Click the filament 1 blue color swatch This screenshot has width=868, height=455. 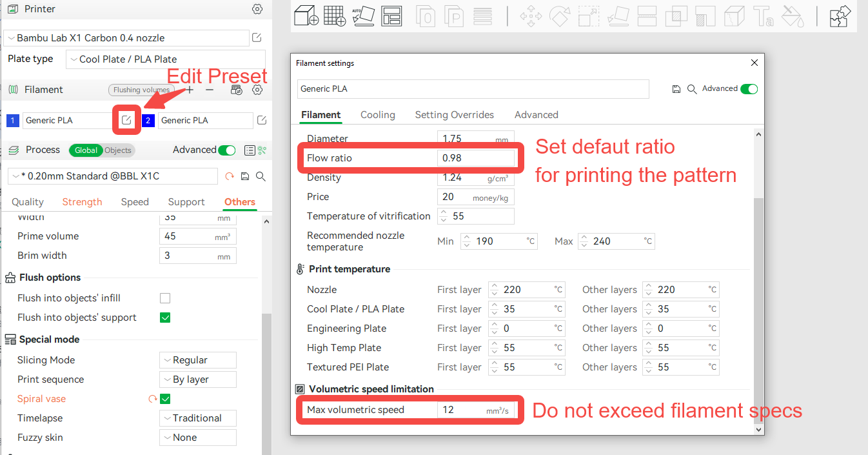click(13, 121)
